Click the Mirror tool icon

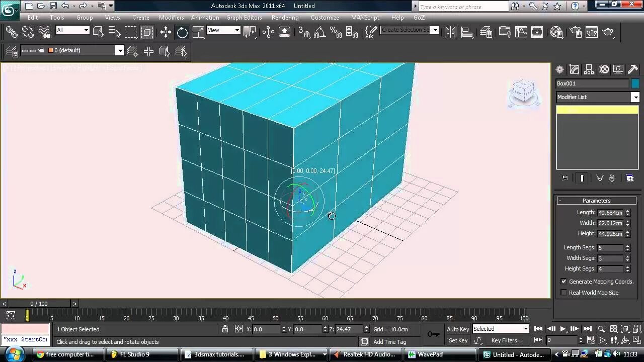click(x=450, y=32)
